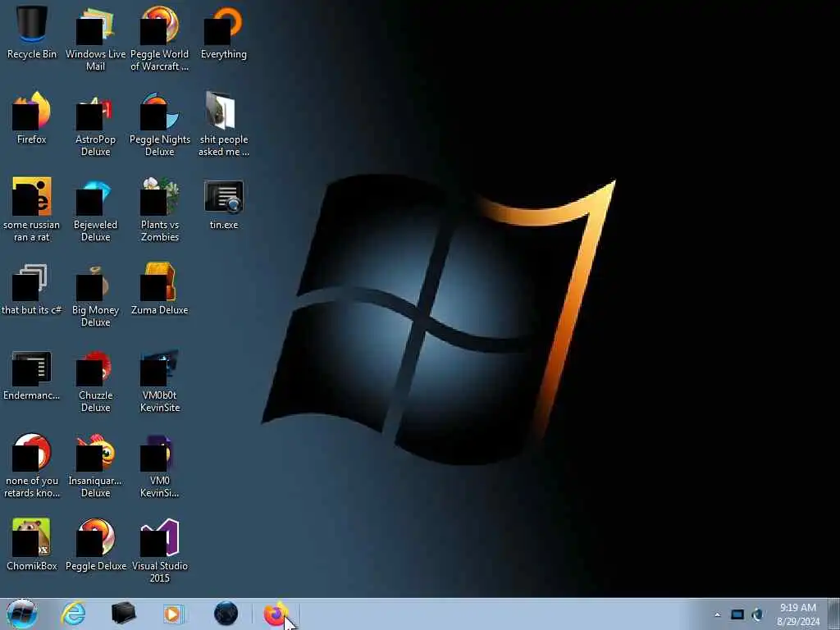Select the Everything search shortcut
This screenshot has width=840, height=630.
[224, 32]
